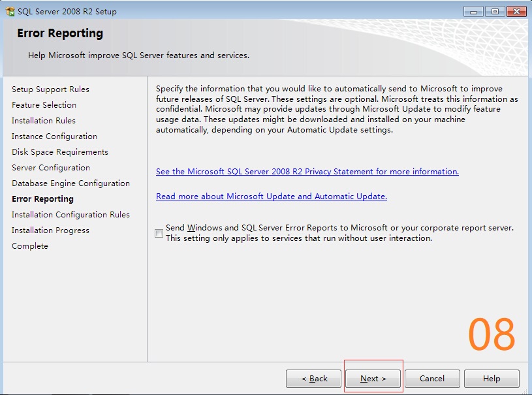Enable sending error reports to Microsoft checkbox

[x=159, y=233]
